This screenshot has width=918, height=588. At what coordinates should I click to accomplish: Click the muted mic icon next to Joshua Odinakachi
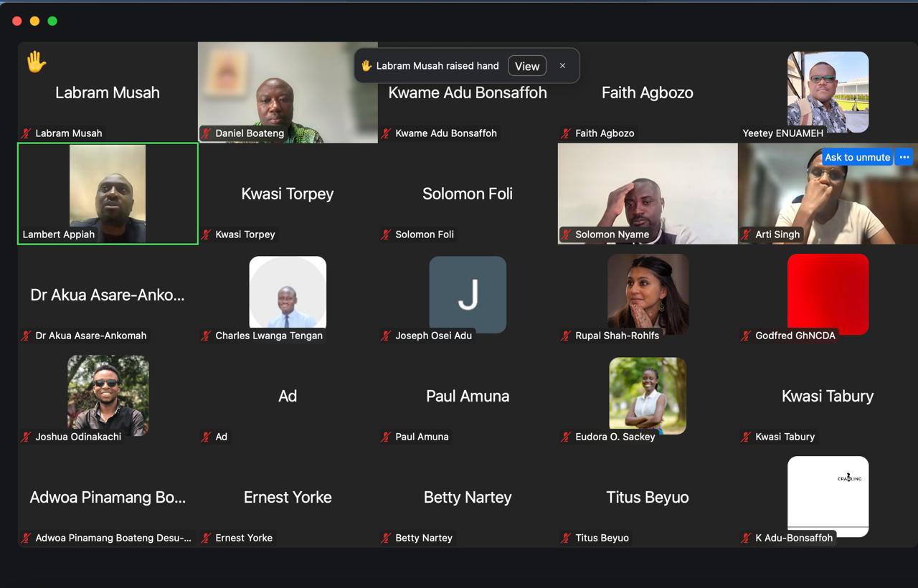[27, 437]
